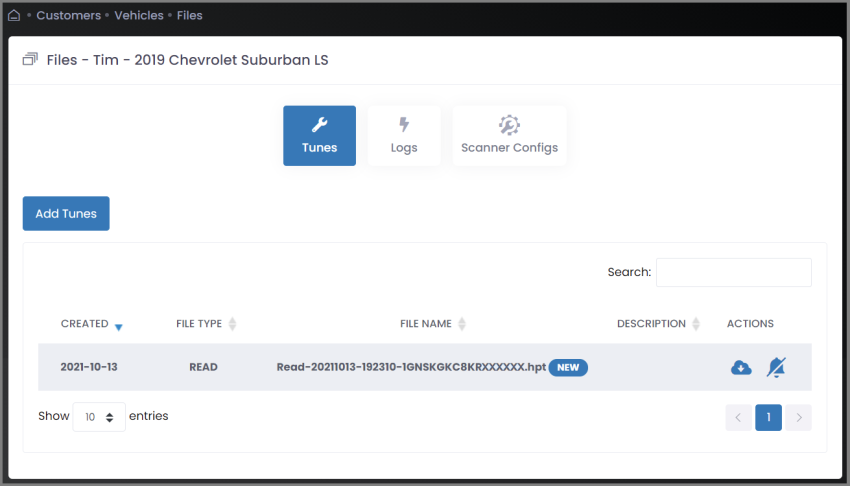The width and height of the screenshot is (850, 486).
Task: Open the Scanner Configs tab
Action: (x=509, y=136)
